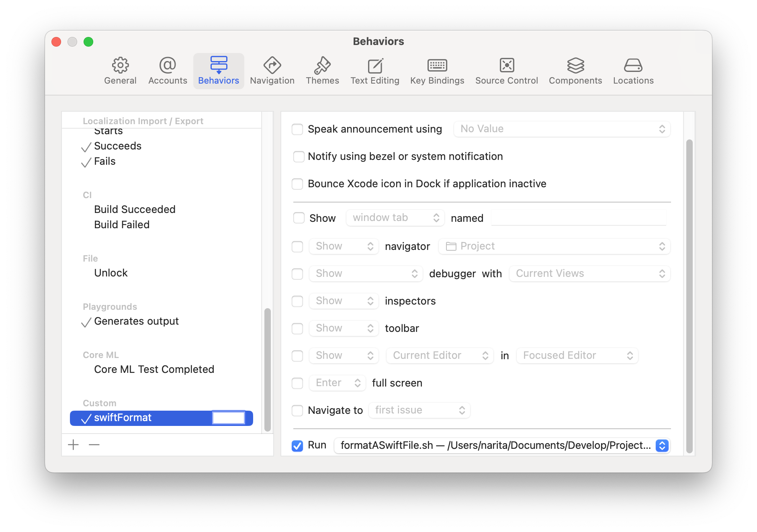The image size is (757, 532).
Task: Select the Succeeds behavior row
Action: coord(162,146)
